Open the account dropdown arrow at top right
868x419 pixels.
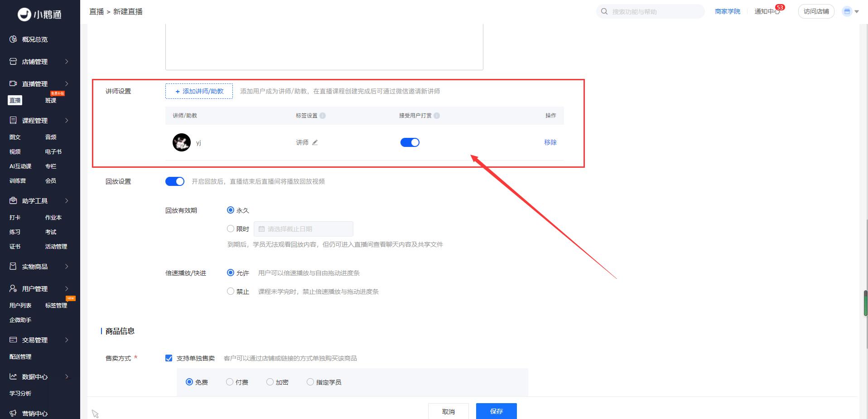click(856, 12)
